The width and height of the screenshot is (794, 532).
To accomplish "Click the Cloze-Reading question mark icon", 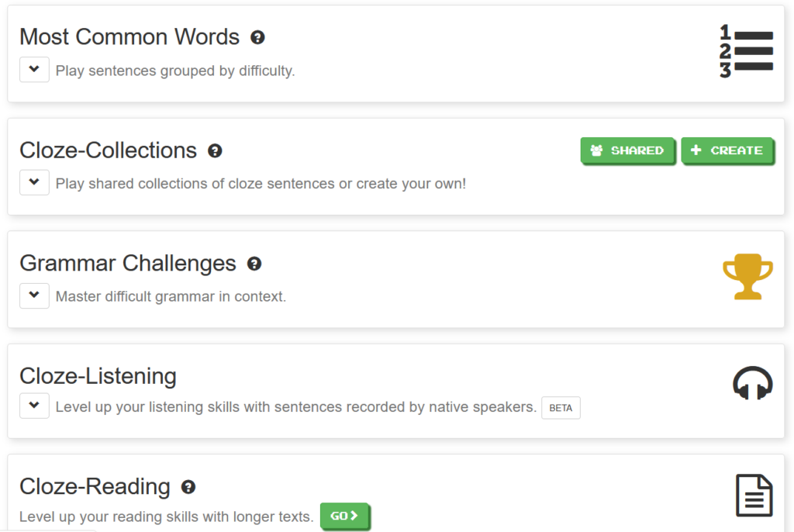I will click(x=188, y=488).
